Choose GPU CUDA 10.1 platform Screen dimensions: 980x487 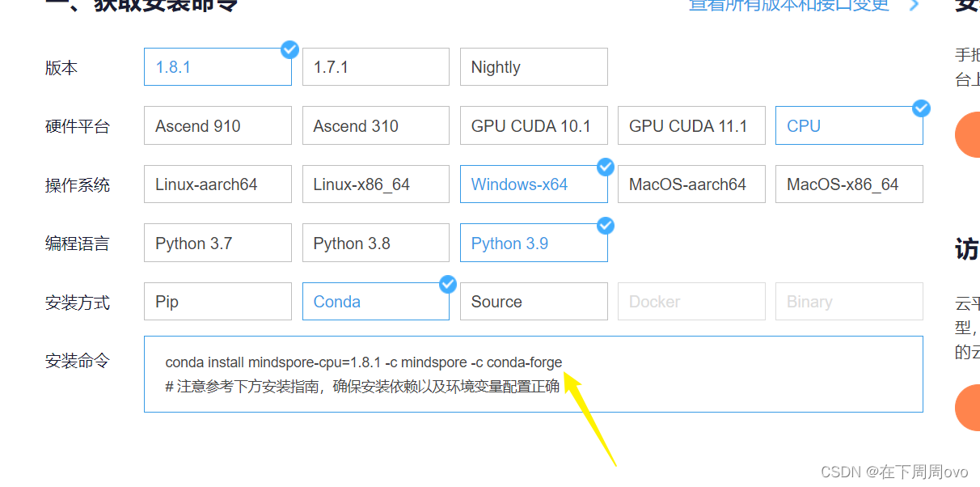pos(534,126)
